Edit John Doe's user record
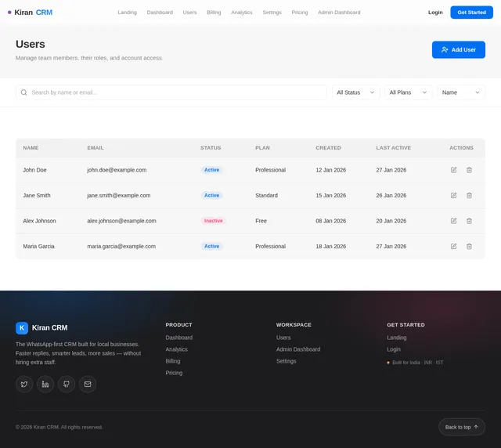501x448 pixels. pos(453,170)
